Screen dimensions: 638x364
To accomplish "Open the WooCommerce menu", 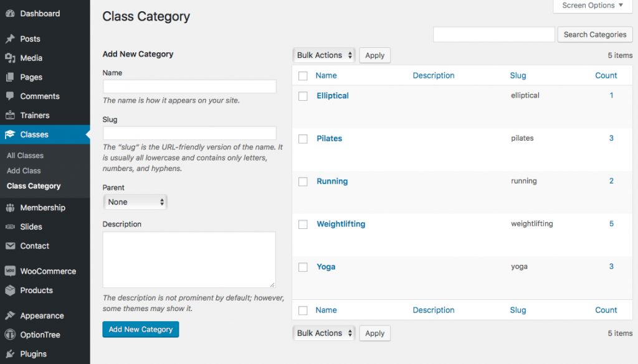I will (45, 271).
